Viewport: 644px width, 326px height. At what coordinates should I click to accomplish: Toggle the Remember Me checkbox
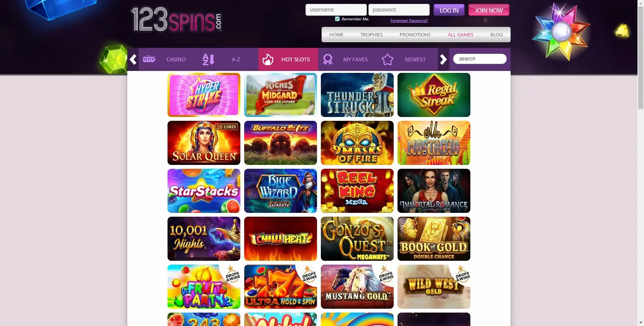coord(337,19)
